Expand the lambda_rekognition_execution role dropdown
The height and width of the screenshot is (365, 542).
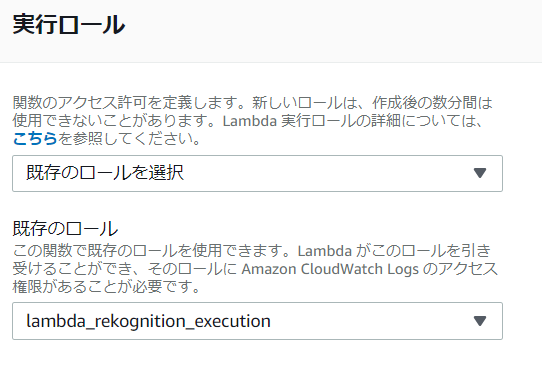click(x=258, y=321)
